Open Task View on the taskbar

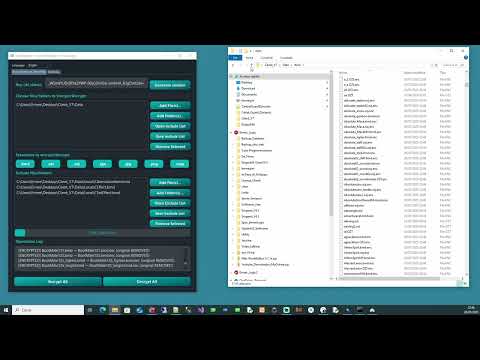tap(90, 310)
